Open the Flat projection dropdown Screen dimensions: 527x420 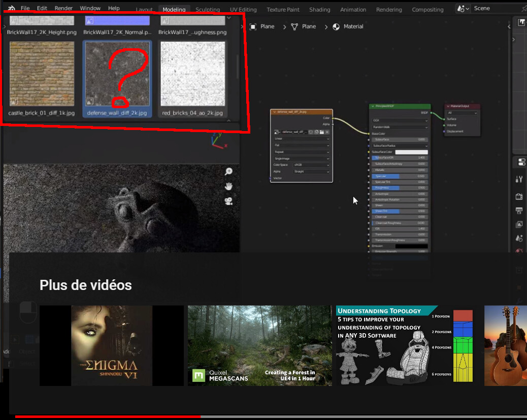point(302,145)
